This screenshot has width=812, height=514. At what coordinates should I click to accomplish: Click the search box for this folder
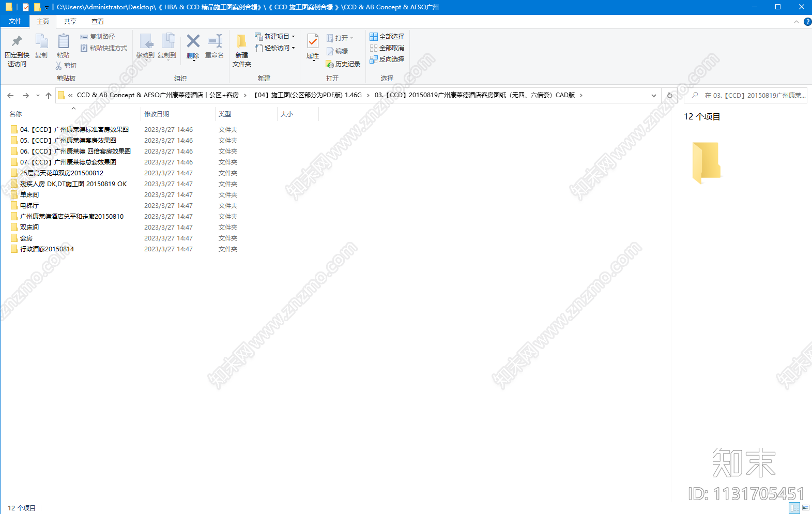point(745,95)
